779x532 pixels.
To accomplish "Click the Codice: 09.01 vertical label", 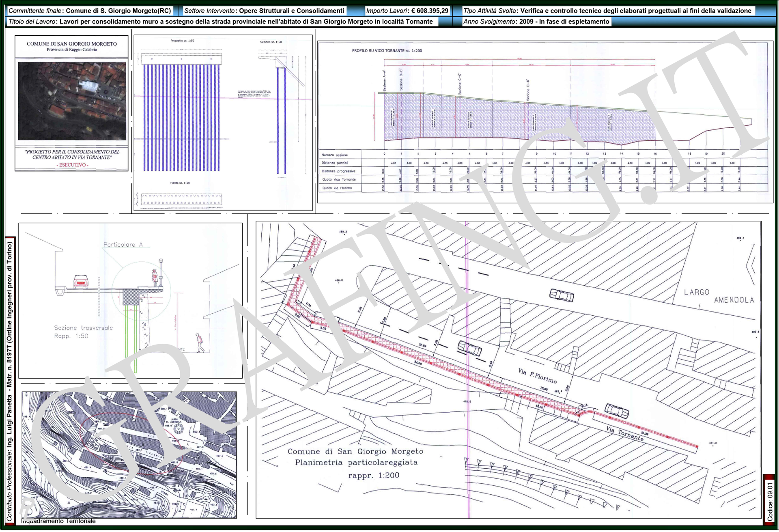I will [x=770, y=502].
